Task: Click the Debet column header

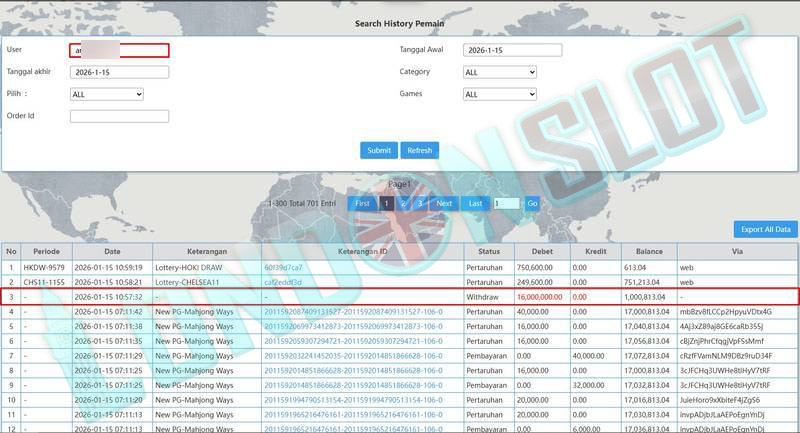Action: 541,251
